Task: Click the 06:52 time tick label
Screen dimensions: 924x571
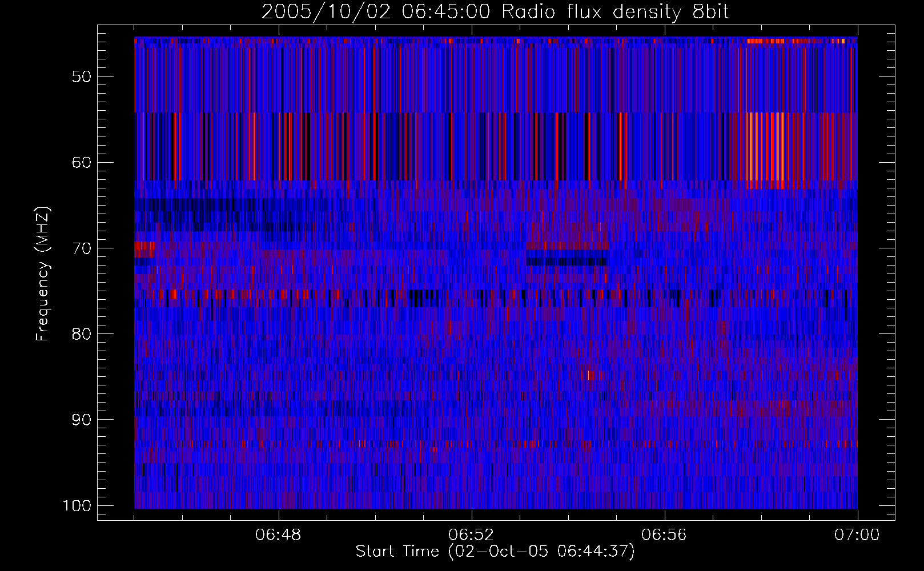Action: (x=471, y=535)
